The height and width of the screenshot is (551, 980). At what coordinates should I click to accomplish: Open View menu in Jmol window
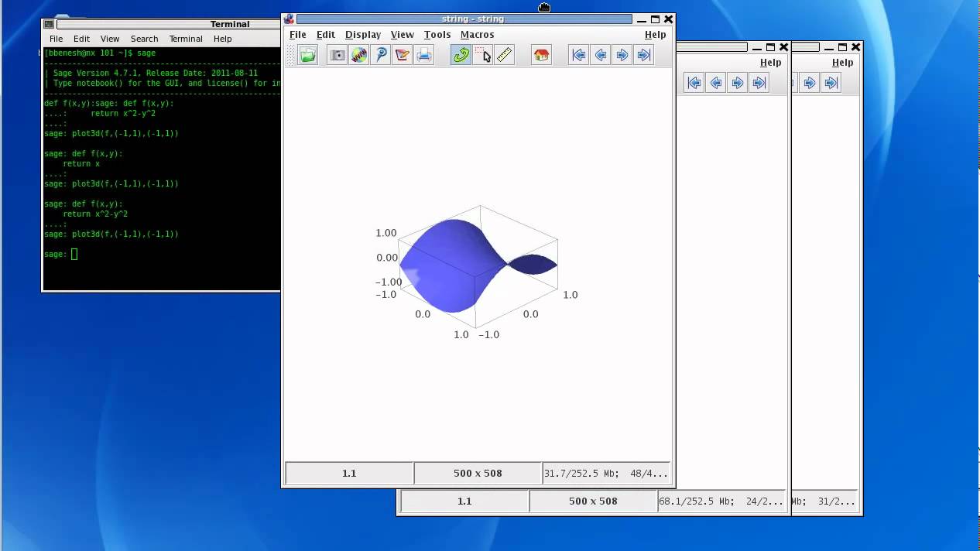[403, 35]
